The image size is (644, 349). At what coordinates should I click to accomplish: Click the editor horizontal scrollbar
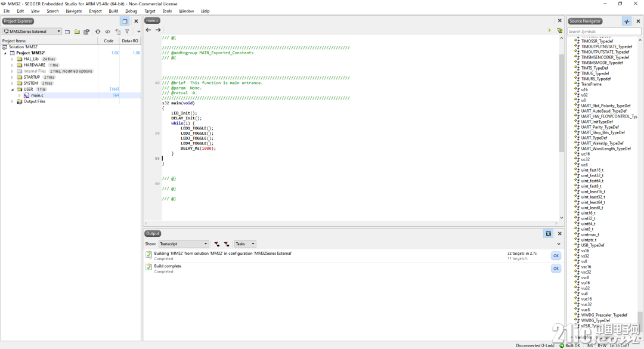pyautogui.click(x=351, y=223)
